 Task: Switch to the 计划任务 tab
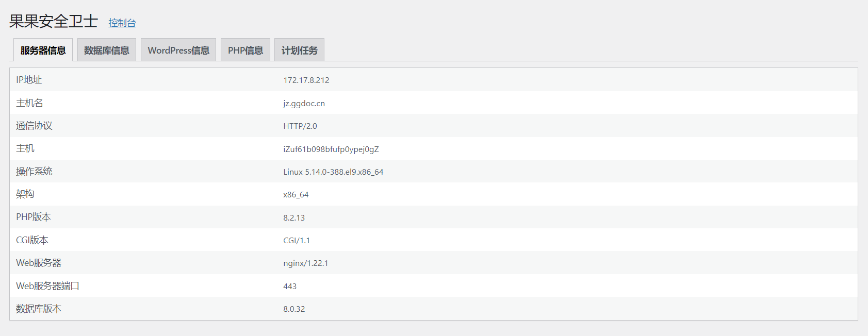[299, 50]
